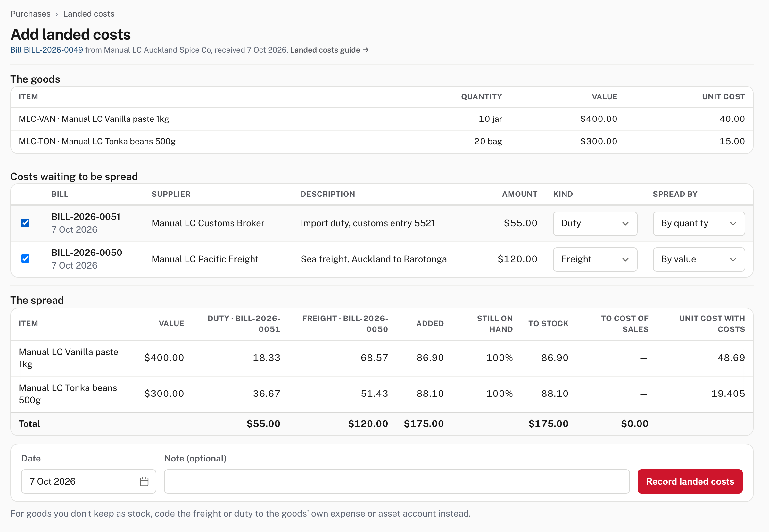Click description Import duty, customs entry 5521
Viewport: 769px width, 532px height.
(368, 223)
